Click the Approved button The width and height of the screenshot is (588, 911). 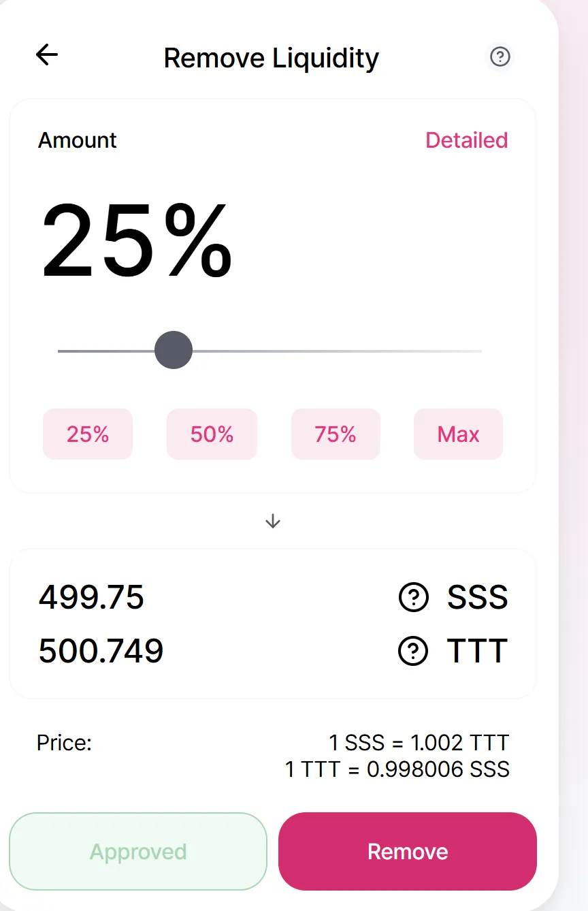tap(138, 851)
